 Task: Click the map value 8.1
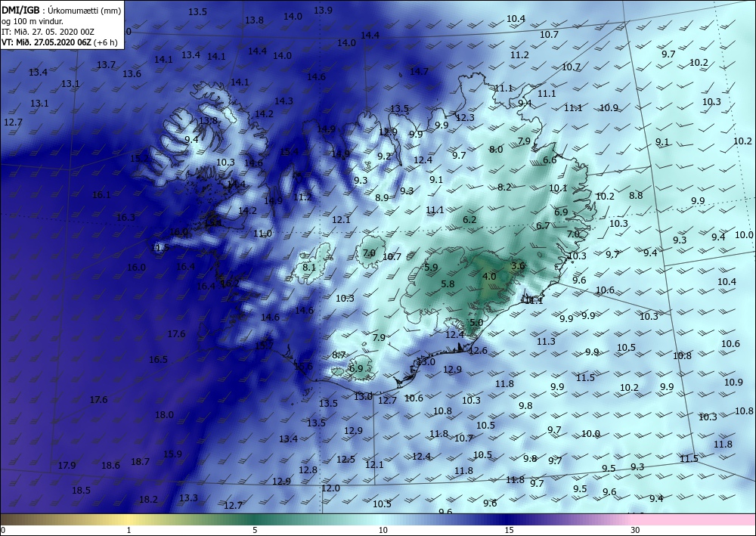309,267
